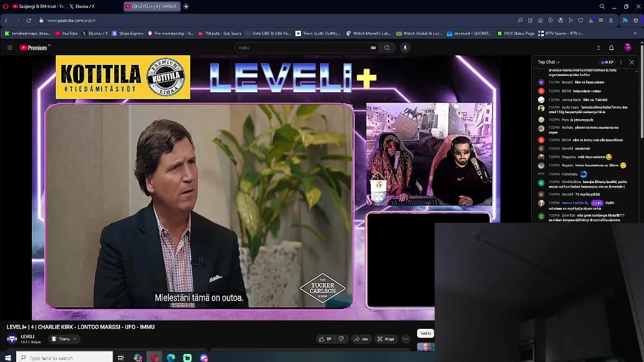The height and width of the screenshot is (362, 644).
Task: Go to the YouTube Premium home logo
Action: (x=35, y=48)
